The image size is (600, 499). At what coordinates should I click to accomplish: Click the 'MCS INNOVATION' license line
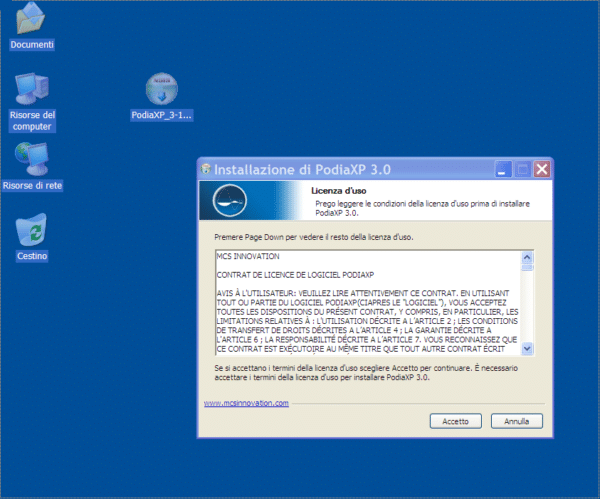pyautogui.click(x=248, y=256)
